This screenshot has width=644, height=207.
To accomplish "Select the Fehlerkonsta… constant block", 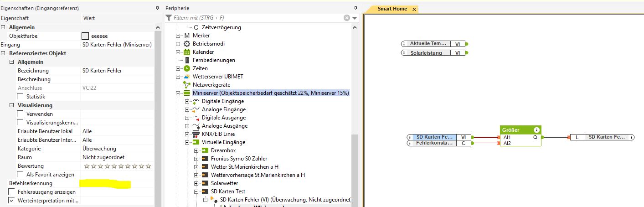I will pos(440,143).
